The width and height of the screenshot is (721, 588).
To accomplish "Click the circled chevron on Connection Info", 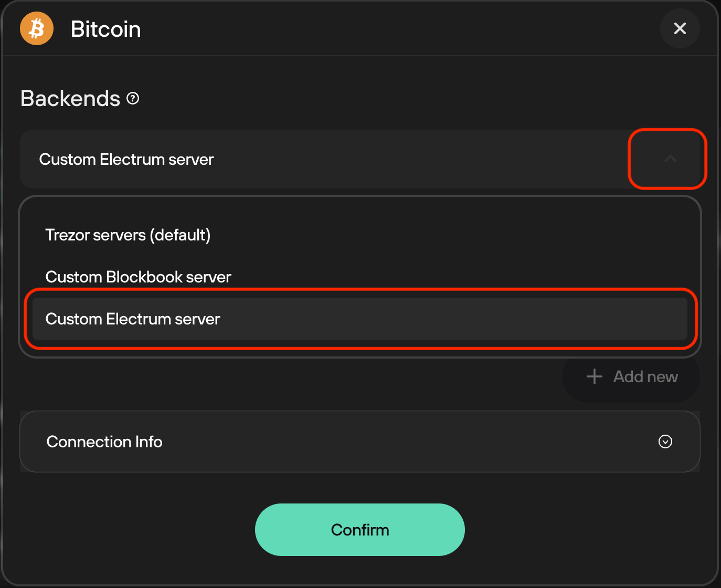I will (x=665, y=442).
